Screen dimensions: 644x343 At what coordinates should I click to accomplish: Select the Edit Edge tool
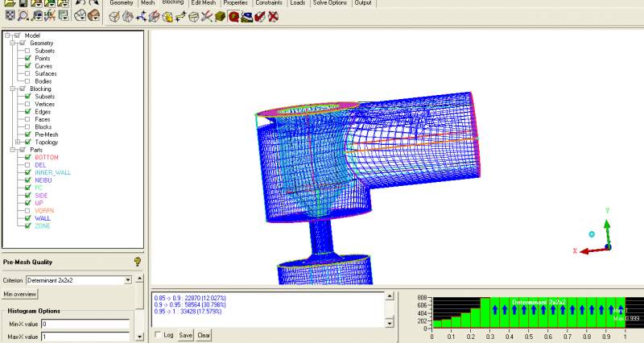(207, 16)
